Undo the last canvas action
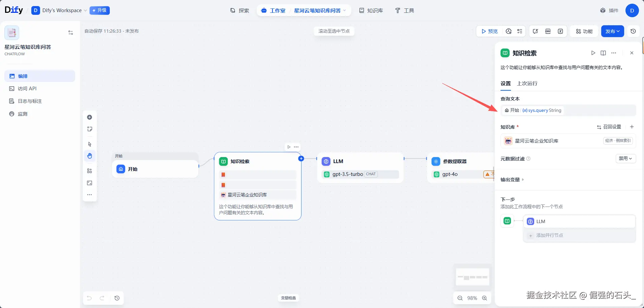644x308 pixels. [89, 298]
